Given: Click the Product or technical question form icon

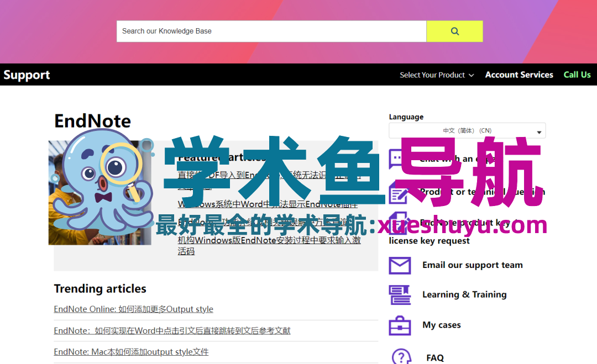Looking at the screenshot, I should pos(399,193).
